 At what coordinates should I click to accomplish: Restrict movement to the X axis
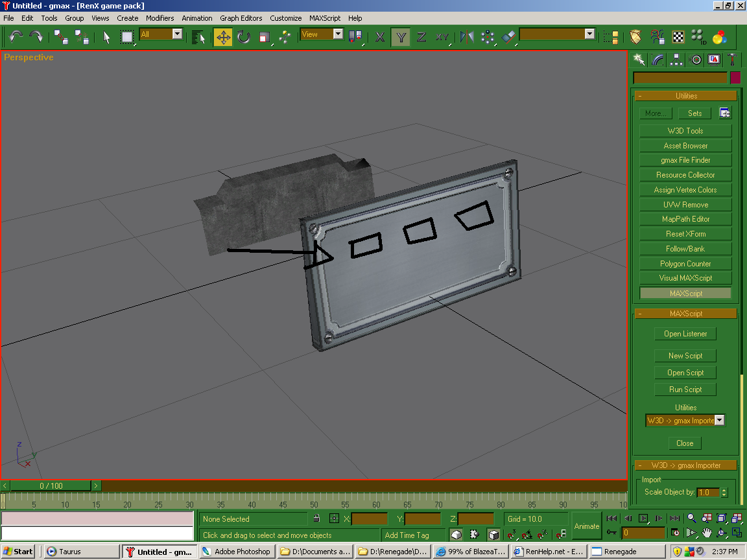(x=380, y=37)
